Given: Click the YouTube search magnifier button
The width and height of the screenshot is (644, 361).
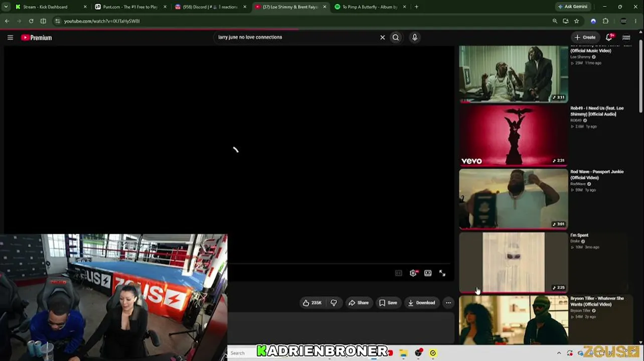Looking at the screenshot, I should click(x=396, y=38).
